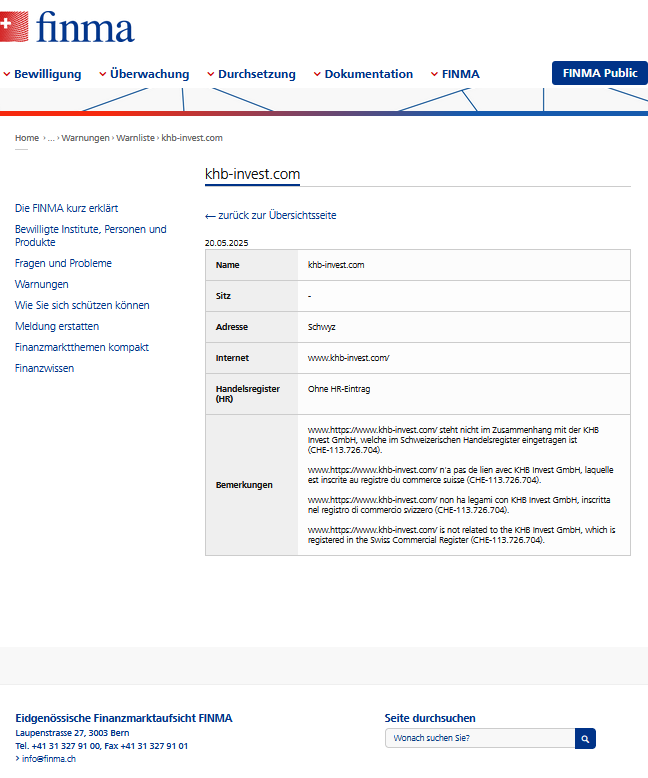648x778 pixels.
Task: Open the Überwachung menu
Action: tap(149, 74)
